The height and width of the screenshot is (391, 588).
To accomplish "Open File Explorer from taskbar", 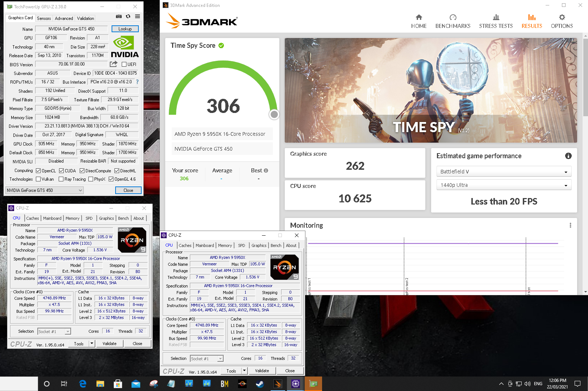I will coord(100,384).
